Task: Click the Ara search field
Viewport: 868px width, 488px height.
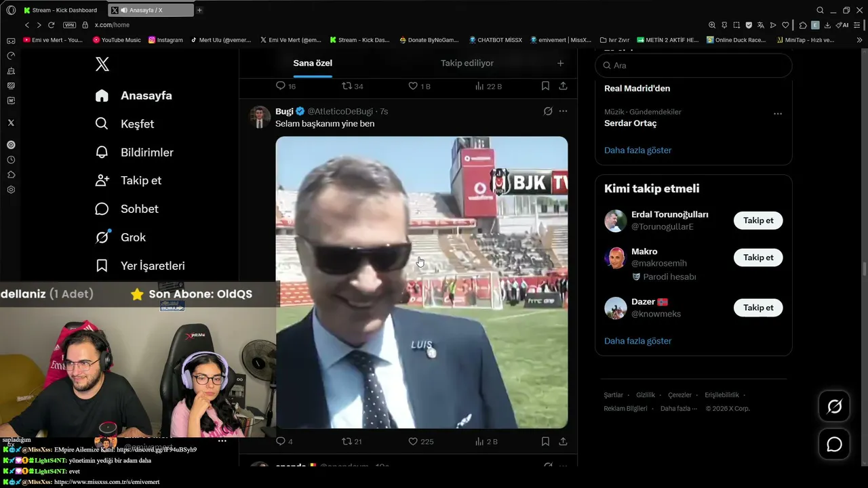Action: (694, 66)
